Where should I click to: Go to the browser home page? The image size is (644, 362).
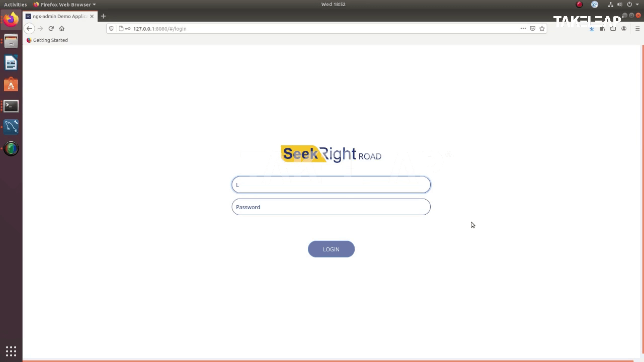(62, 29)
